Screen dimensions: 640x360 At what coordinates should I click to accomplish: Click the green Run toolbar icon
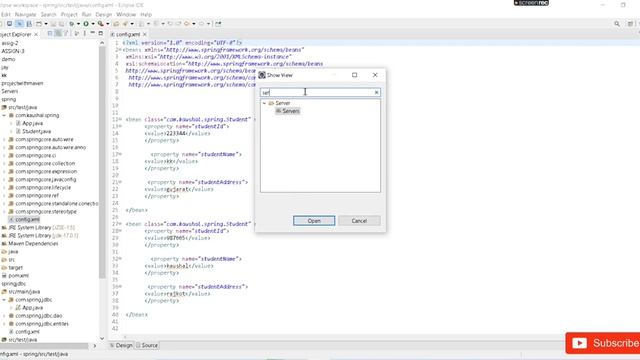[86, 24]
